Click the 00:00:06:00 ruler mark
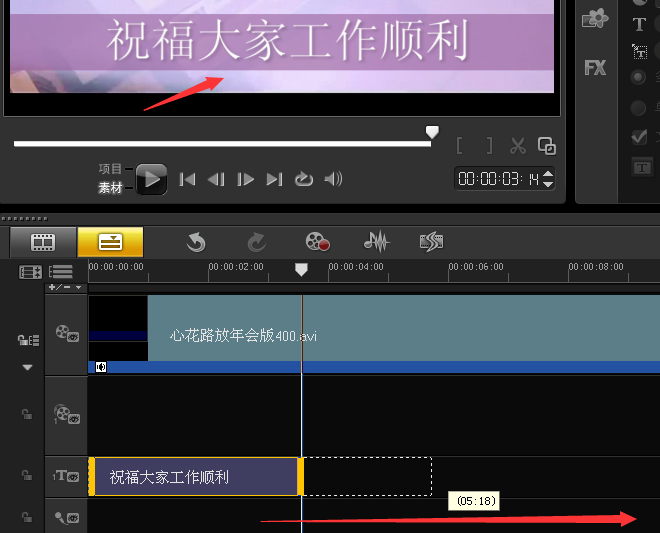Viewport: 660px width, 533px height. click(x=476, y=266)
